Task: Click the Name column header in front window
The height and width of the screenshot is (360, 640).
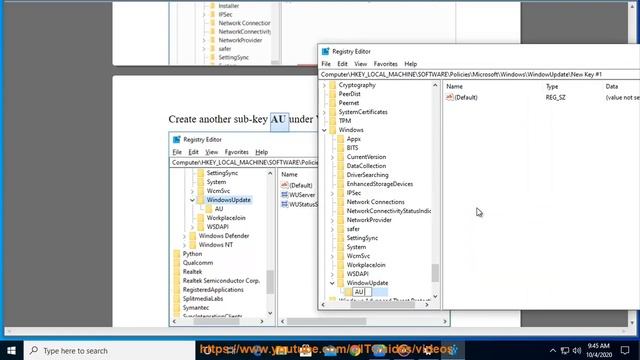Action: point(454,87)
